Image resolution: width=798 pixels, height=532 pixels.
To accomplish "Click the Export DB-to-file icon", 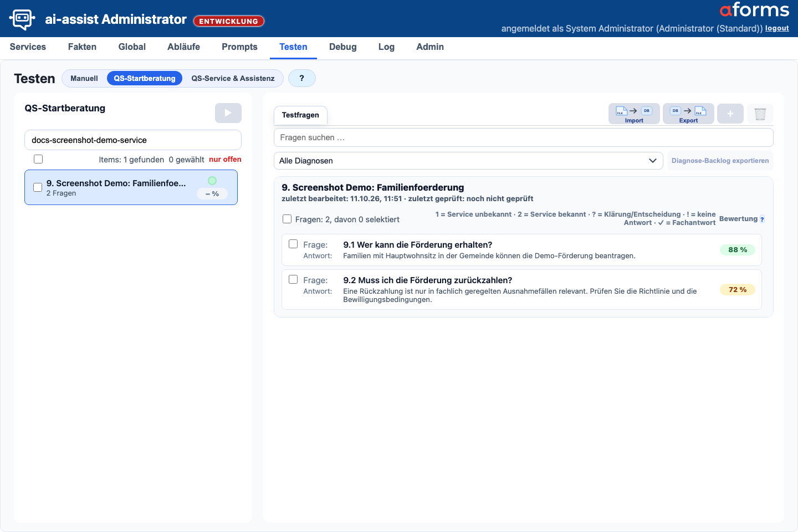I will click(x=688, y=114).
